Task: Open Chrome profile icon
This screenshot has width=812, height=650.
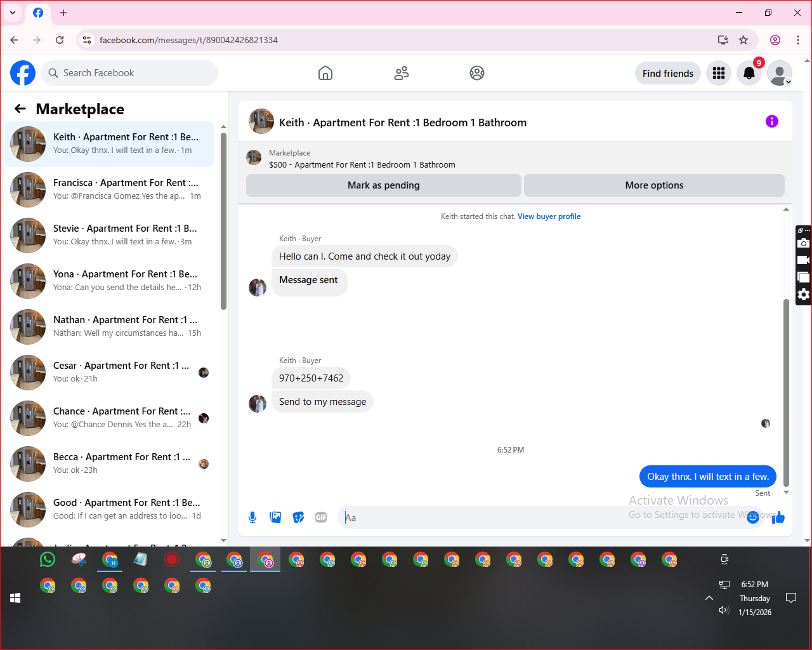Action: [775, 40]
